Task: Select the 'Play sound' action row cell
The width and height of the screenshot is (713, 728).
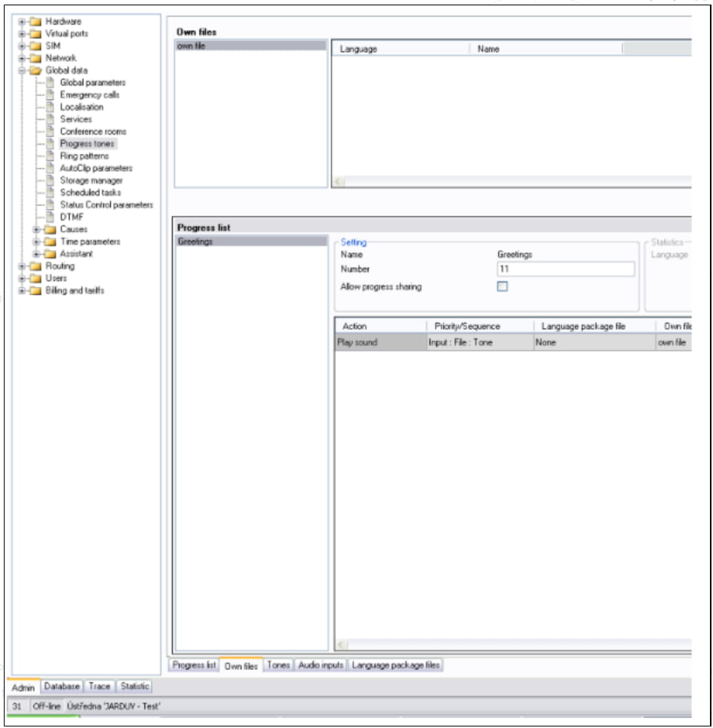Action: coord(381,342)
